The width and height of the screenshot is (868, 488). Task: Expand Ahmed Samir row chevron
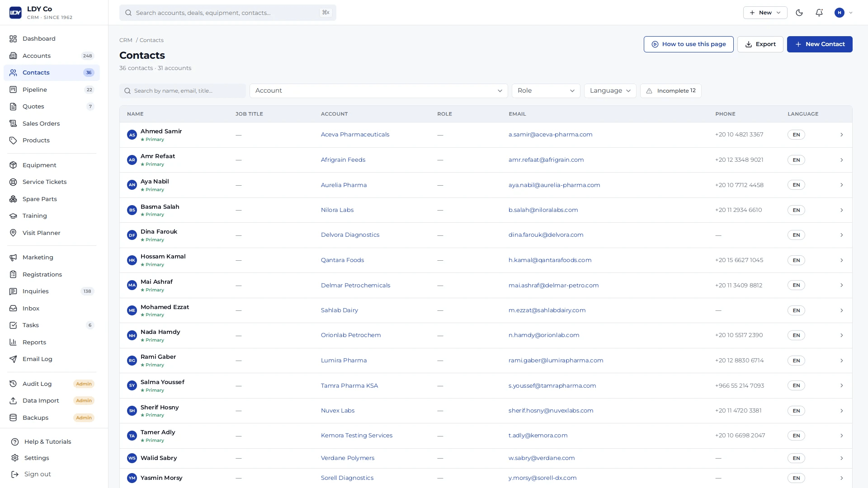pos(841,135)
